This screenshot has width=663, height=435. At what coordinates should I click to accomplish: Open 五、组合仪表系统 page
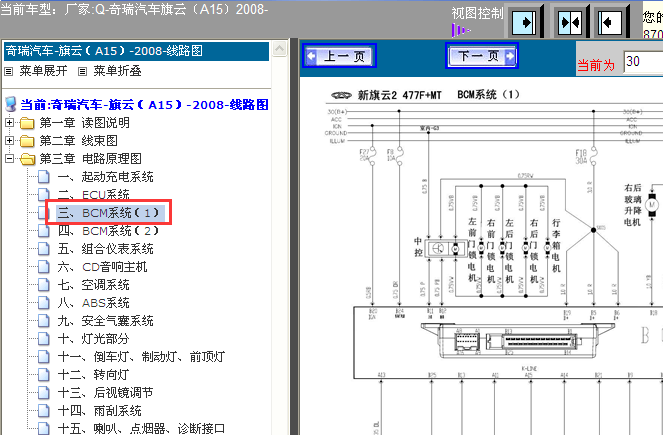[x=106, y=249]
